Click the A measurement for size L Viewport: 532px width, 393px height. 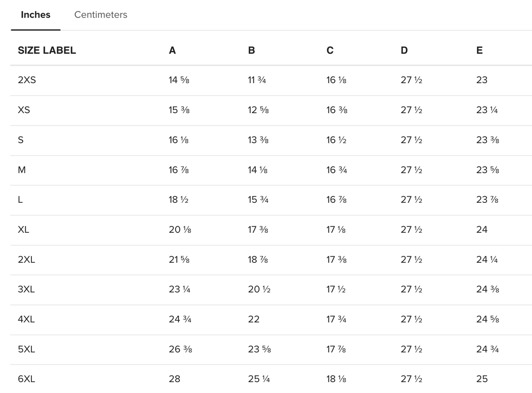(178, 200)
